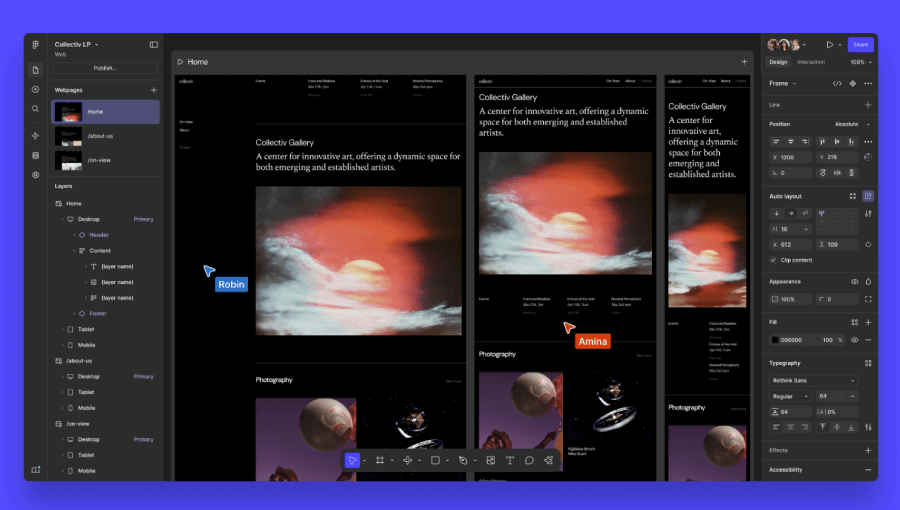Viewport: 900px width, 510px height.
Task: Flip horizontal icon in Position section
Action: [x=837, y=173]
